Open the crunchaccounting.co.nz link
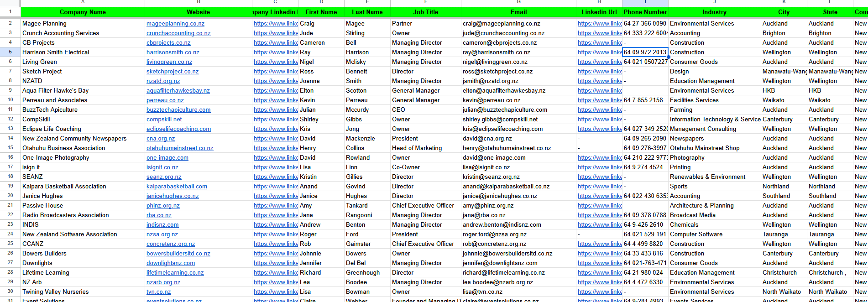This screenshot has width=868, height=302. (x=178, y=33)
